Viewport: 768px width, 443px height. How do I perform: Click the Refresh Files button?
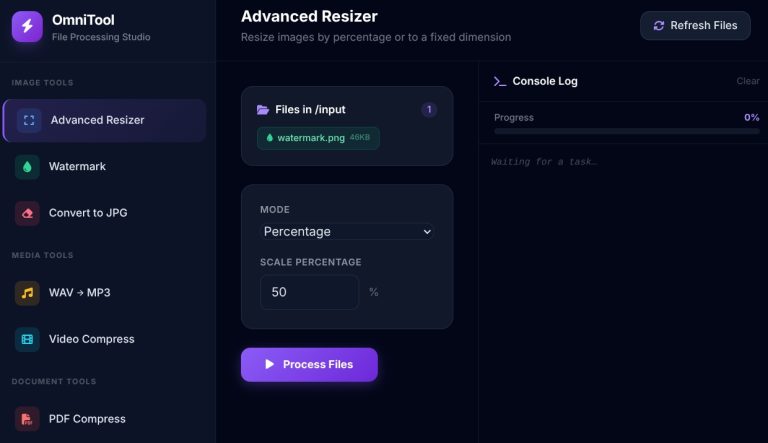coord(695,26)
